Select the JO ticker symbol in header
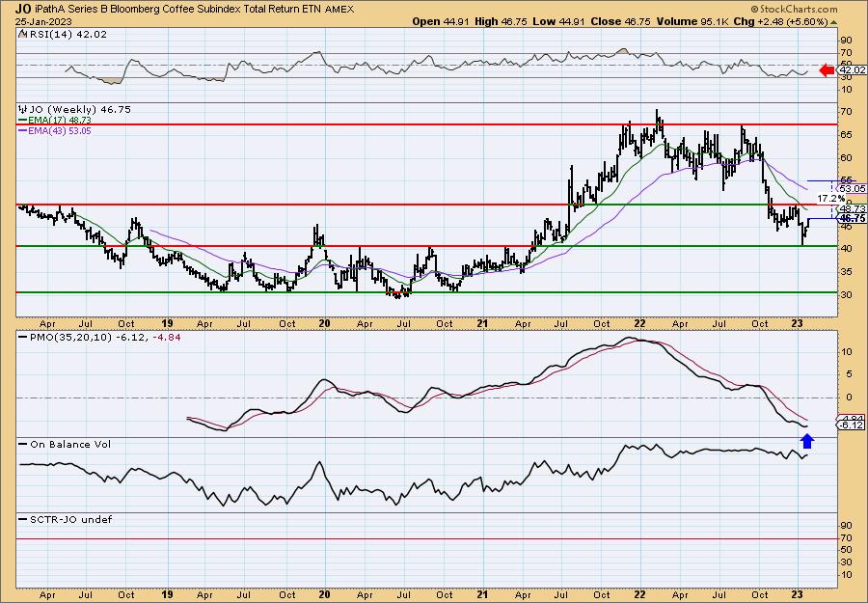The image size is (868, 603). tap(23, 9)
